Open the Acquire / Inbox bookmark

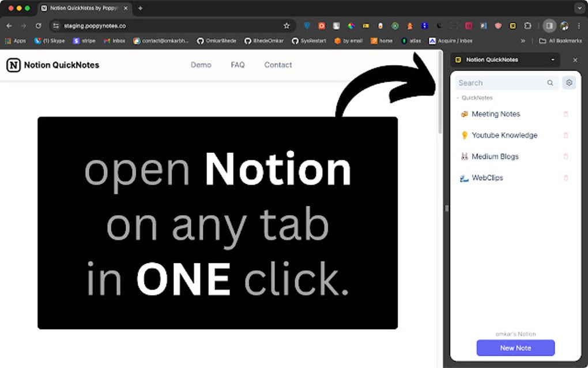tap(451, 41)
